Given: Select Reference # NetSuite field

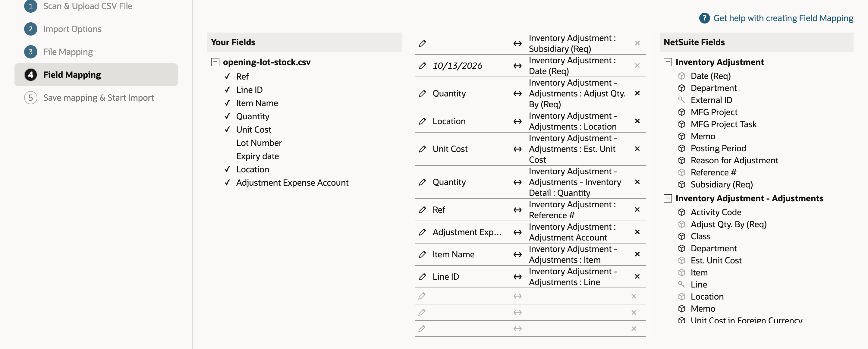Looking at the screenshot, I should (713, 172).
